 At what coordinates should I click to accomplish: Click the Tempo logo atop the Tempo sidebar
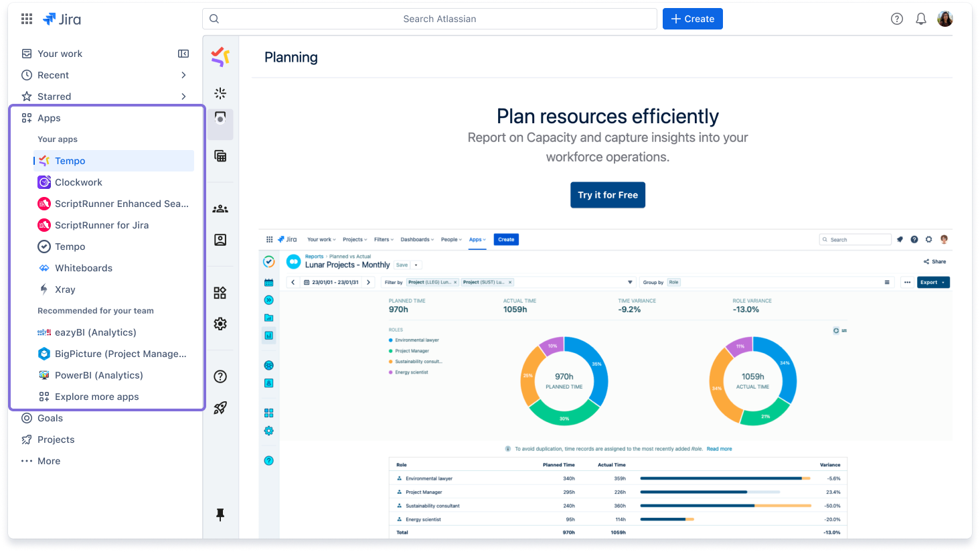point(220,57)
